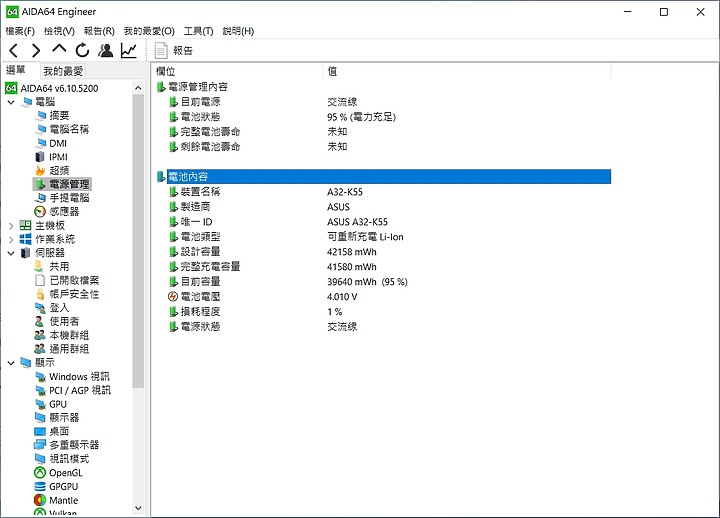Switch to the 選單 tab
720x518 pixels.
pos(16,70)
